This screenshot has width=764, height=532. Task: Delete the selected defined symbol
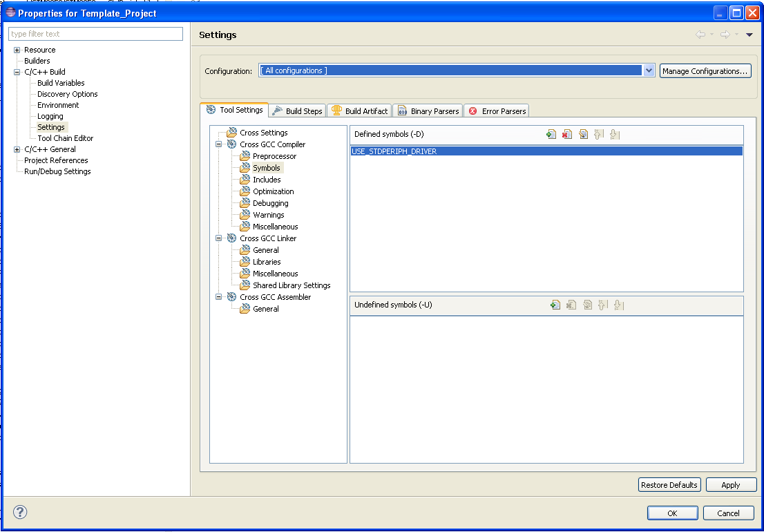tap(567, 135)
